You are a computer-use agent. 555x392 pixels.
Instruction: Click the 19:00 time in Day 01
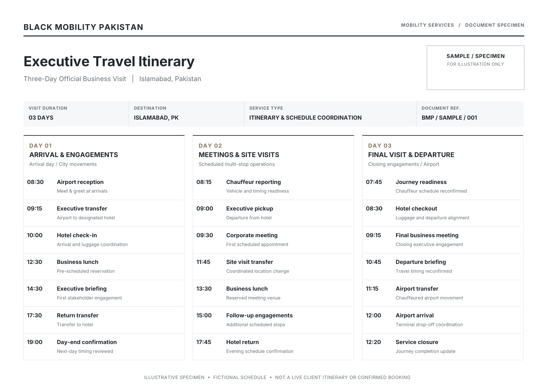[35, 342]
